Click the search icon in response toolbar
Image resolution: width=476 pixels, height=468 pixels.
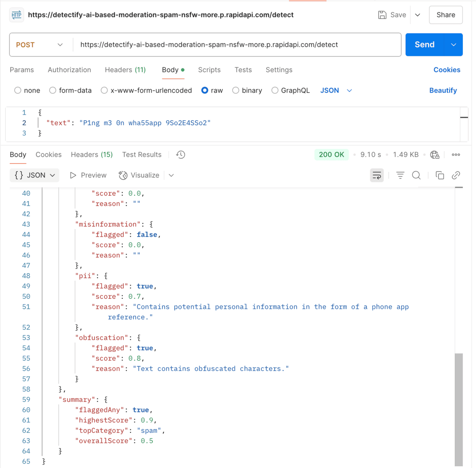(416, 175)
